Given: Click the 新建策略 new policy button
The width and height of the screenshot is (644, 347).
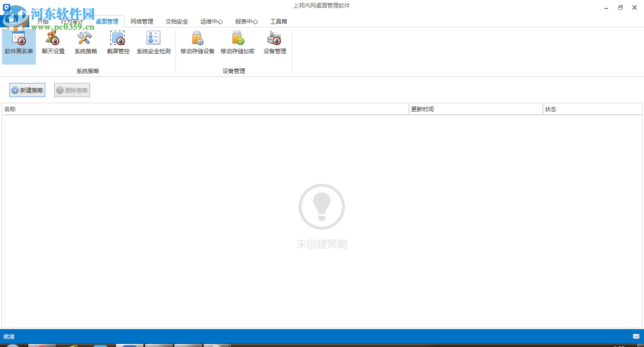Looking at the screenshot, I should [27, 90].
